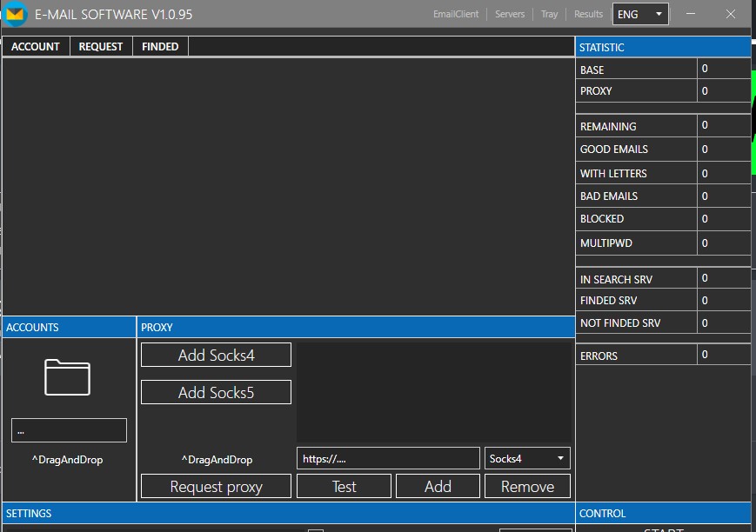Click the accounts folder icon
This screenshot has width=756, height=532.
(68, 377)
